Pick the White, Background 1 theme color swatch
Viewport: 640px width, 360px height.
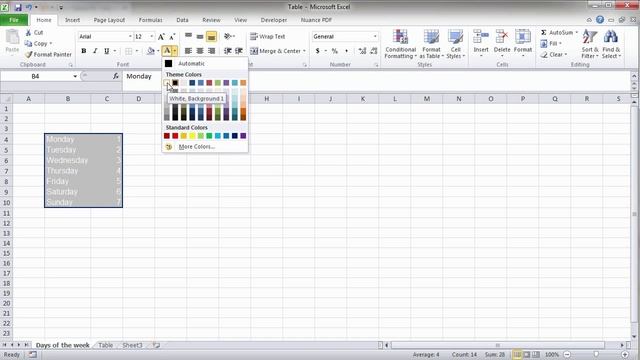pos(167,83)
